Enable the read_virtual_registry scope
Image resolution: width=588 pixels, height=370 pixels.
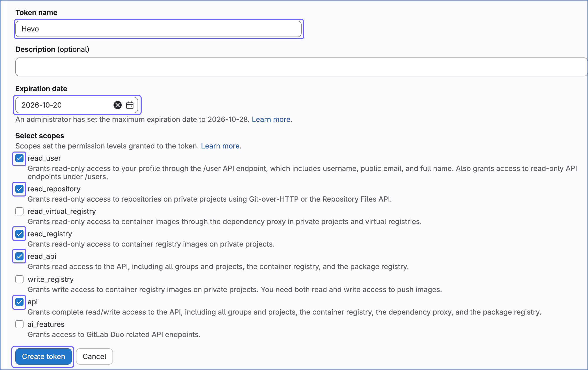coord(19,211)
